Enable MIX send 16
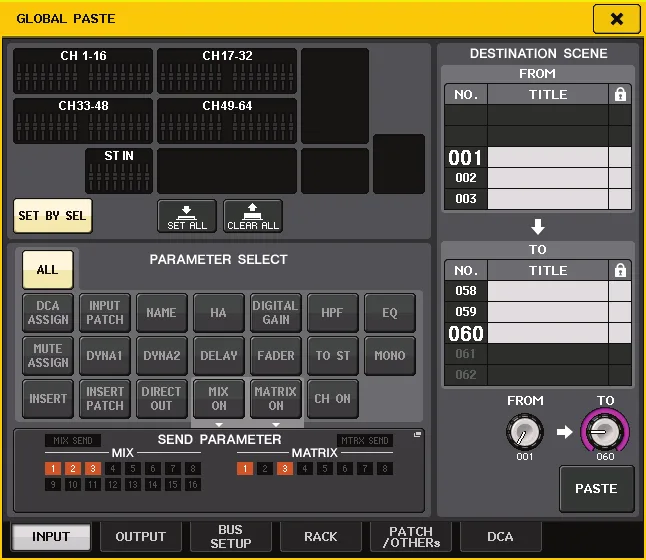Viewport: 646px width, 560px height. (193, 485)
